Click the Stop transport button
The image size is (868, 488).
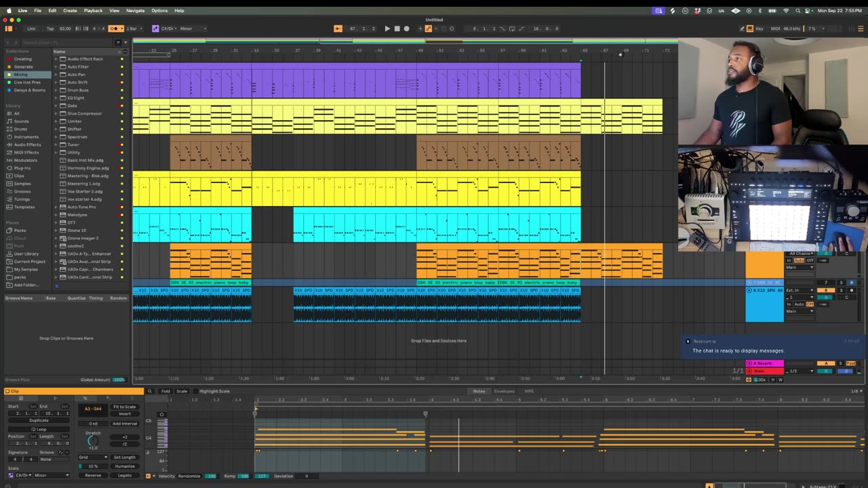(x=397, y=28)
